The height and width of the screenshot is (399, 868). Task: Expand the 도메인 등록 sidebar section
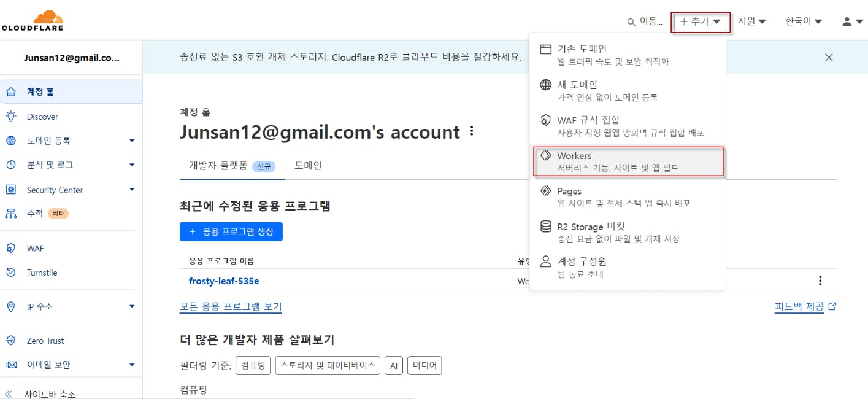(x=132, y=141)
